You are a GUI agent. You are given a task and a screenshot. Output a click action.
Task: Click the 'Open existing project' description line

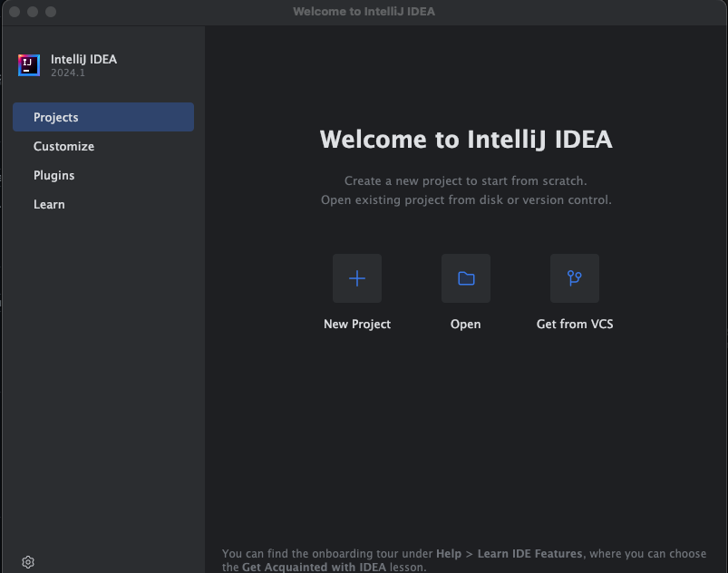[466, 199]
